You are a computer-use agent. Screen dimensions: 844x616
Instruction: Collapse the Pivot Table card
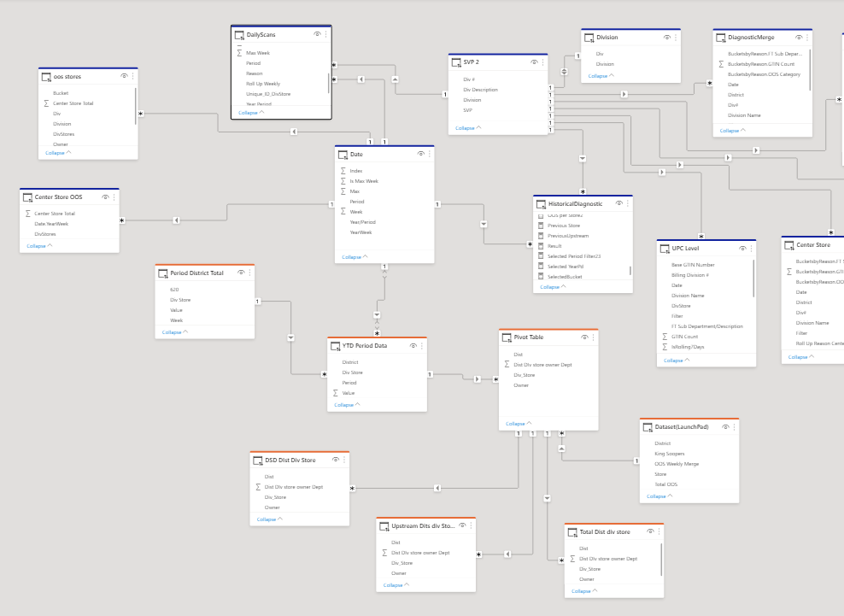coord(519,424)
